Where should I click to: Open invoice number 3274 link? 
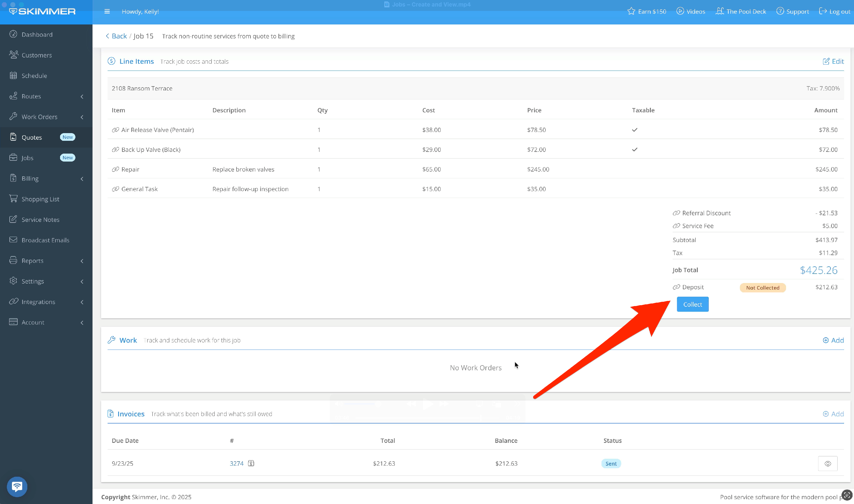click(237, 463)
